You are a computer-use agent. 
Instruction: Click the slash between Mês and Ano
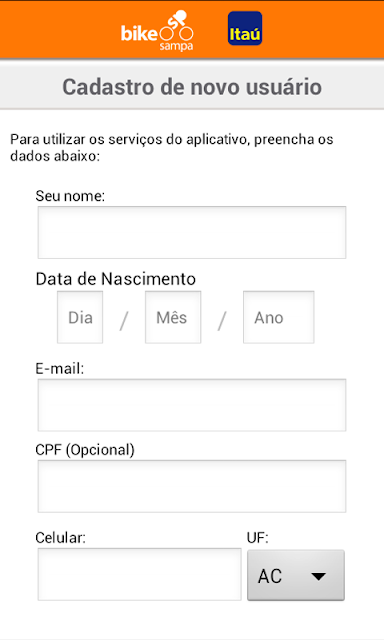222,321
